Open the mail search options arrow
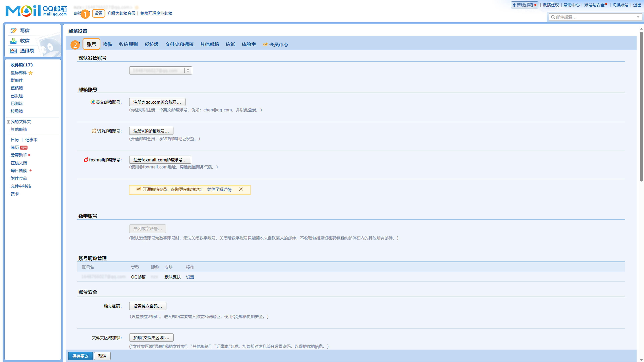 pos(638,17)
